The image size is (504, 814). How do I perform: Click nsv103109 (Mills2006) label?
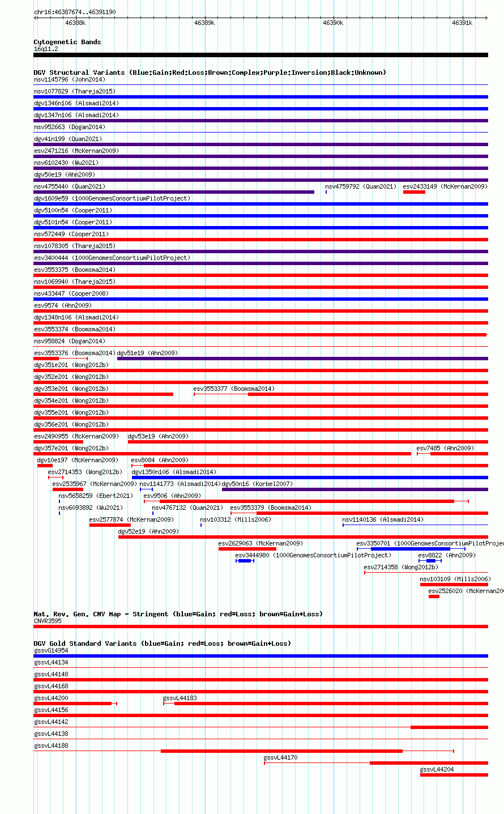tap(455, 579)
